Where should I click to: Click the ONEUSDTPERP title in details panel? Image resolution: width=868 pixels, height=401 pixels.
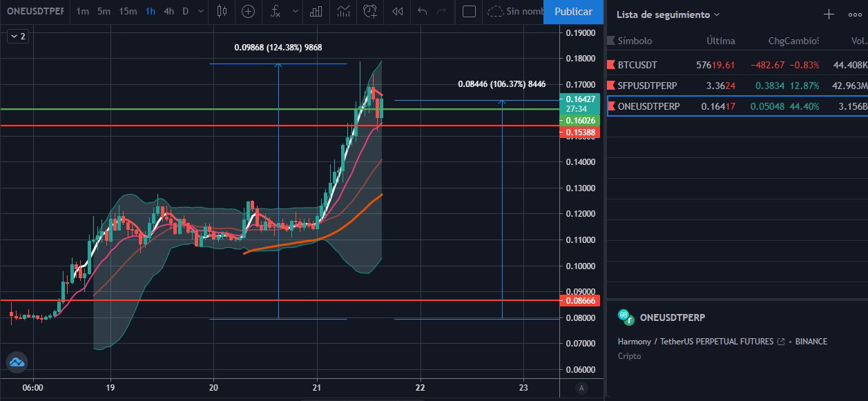click(673, 317)
